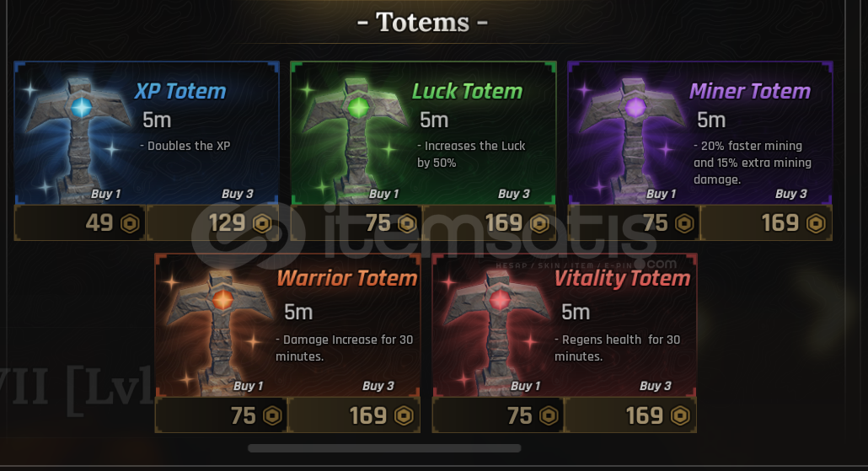Click the Warrior Totem orange statue icon

tap(222, 331)
